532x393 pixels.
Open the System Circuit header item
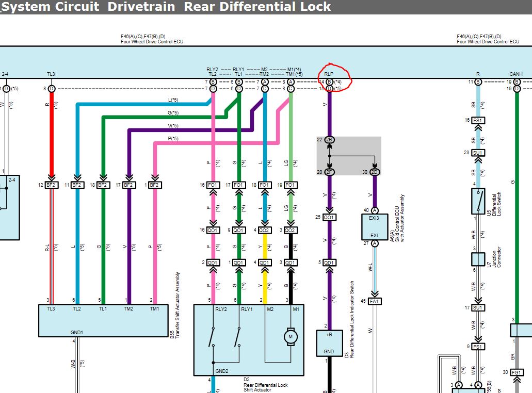coord(50,7)
